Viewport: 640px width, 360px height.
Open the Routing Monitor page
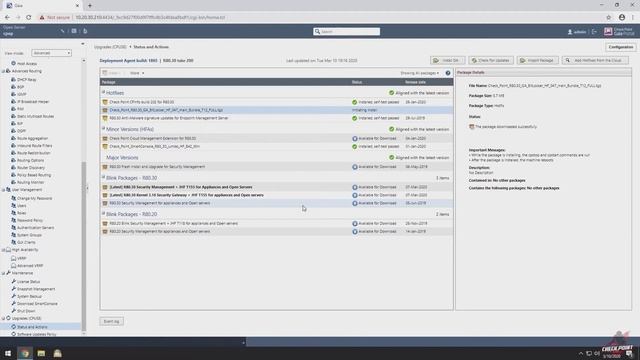point(30,182)
